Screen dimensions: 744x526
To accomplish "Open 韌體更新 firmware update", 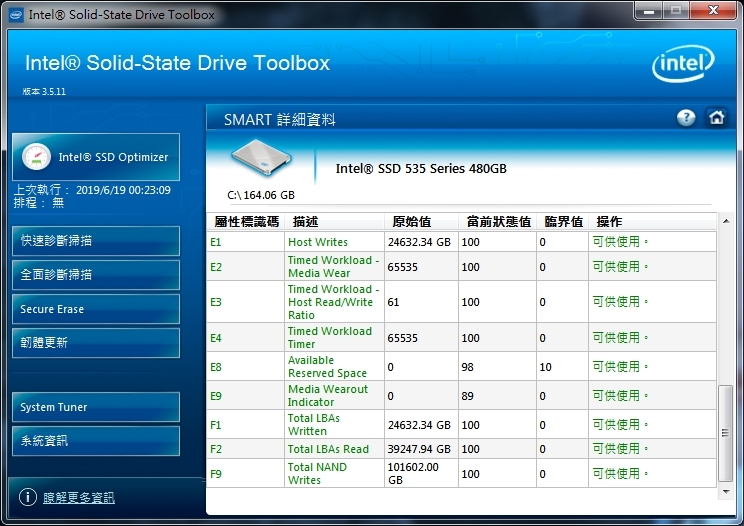I will (96, 343).
